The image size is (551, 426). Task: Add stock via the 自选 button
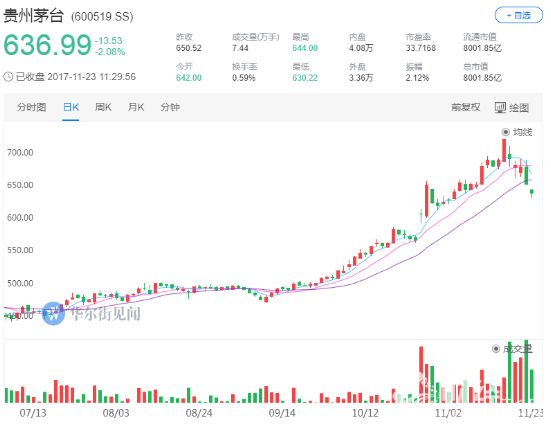tap(518, 15)
